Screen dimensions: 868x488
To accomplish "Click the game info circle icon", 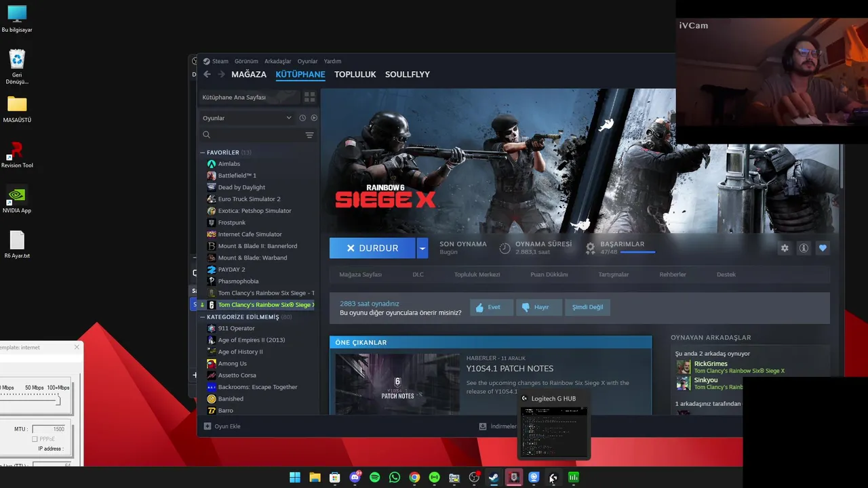I will 804,248.
